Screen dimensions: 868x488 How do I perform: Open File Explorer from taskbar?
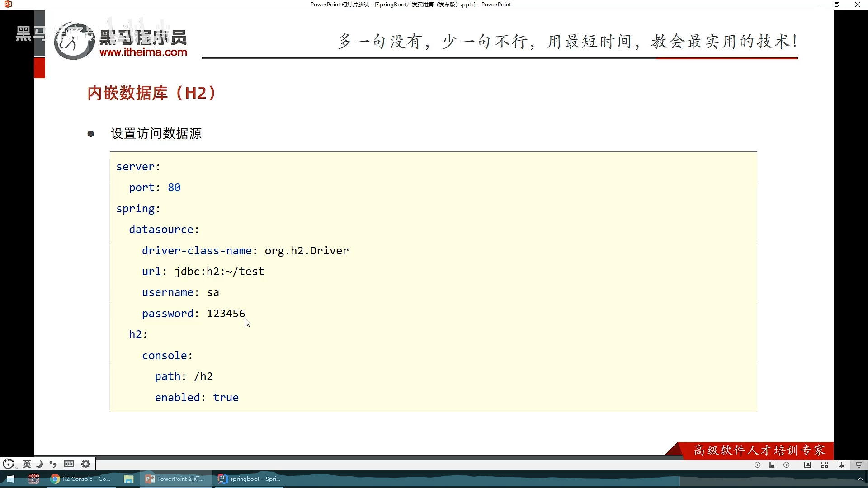[x=129, y=479]
